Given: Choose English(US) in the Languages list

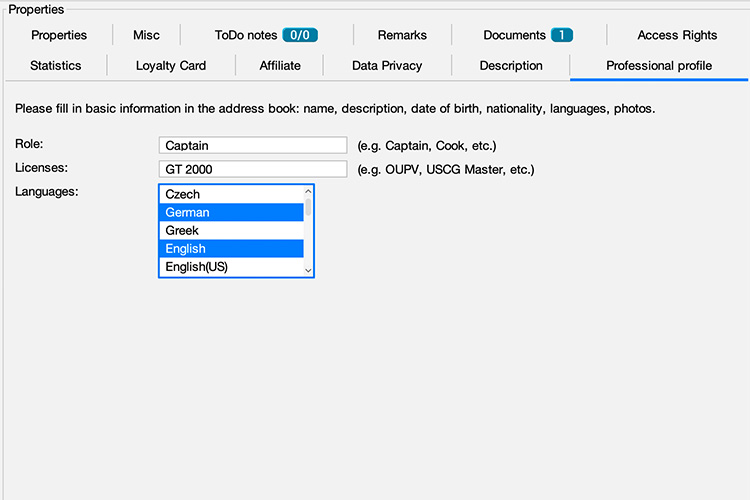Looking at the screenshot, I should [x=231, y=267].
